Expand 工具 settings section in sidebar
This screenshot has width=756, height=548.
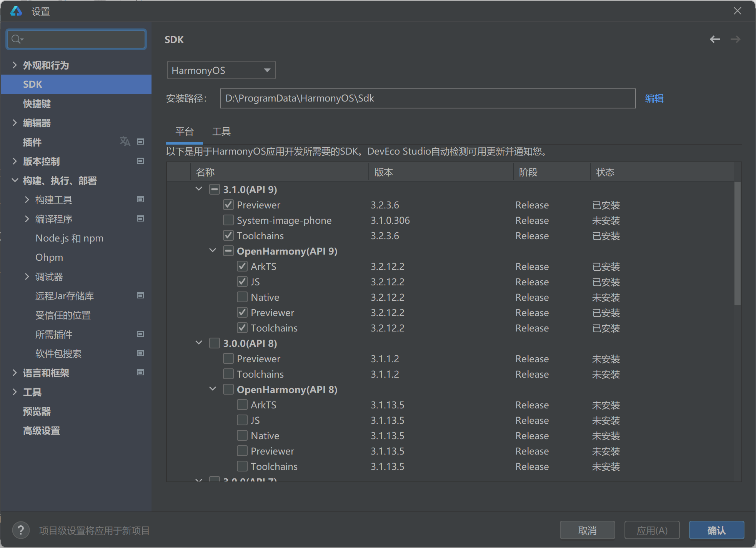[x=15, y=392]
